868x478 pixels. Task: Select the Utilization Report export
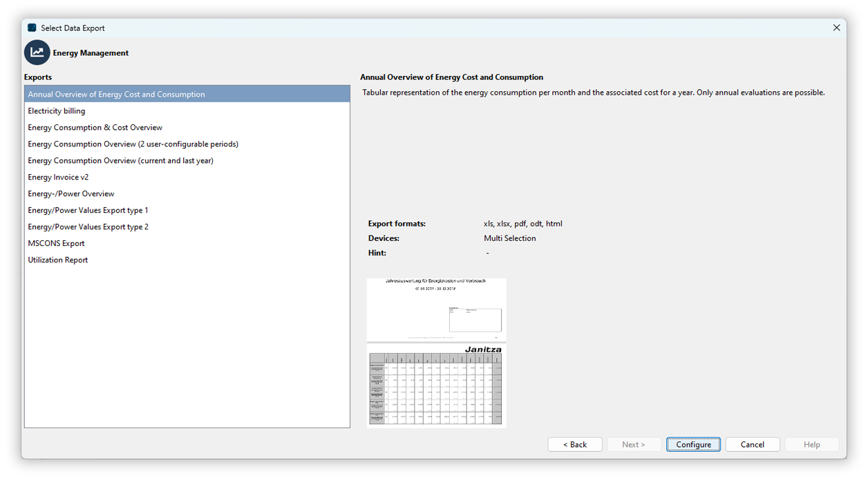click(x=58, y=260)
